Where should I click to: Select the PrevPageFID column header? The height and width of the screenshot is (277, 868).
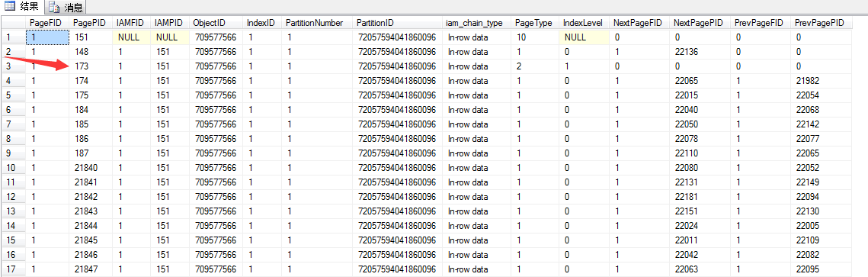[761, 23]
